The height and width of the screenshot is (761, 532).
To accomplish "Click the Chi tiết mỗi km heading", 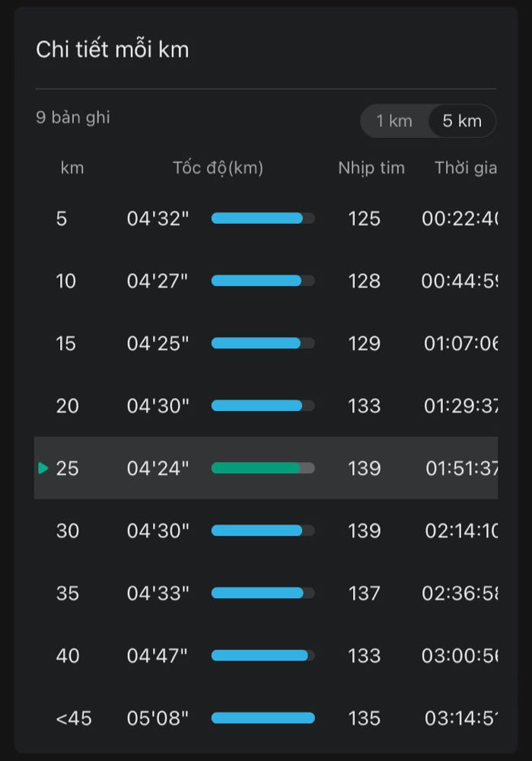I will pyautogui.click(x=112, y=49).
